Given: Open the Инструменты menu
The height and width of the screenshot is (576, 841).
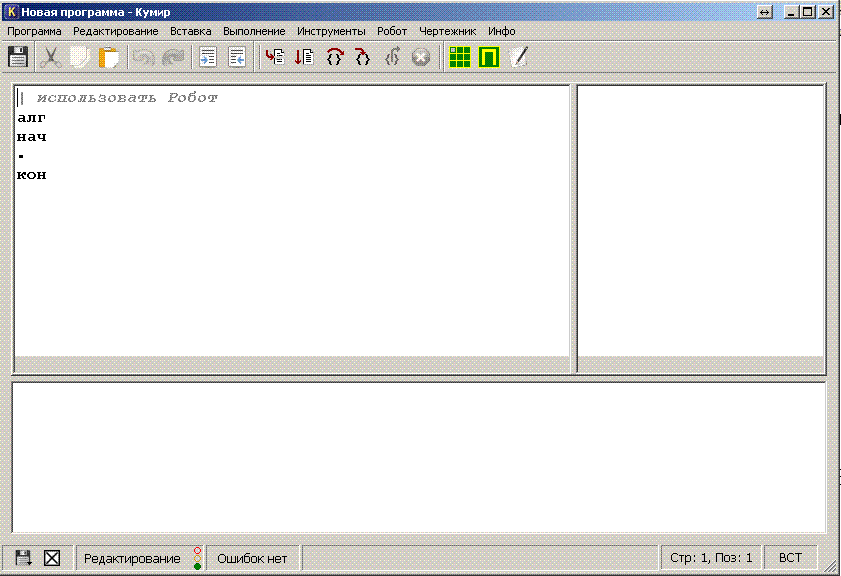Looking at the screenshot, I should pyautogui.click(x=331, y=31).
